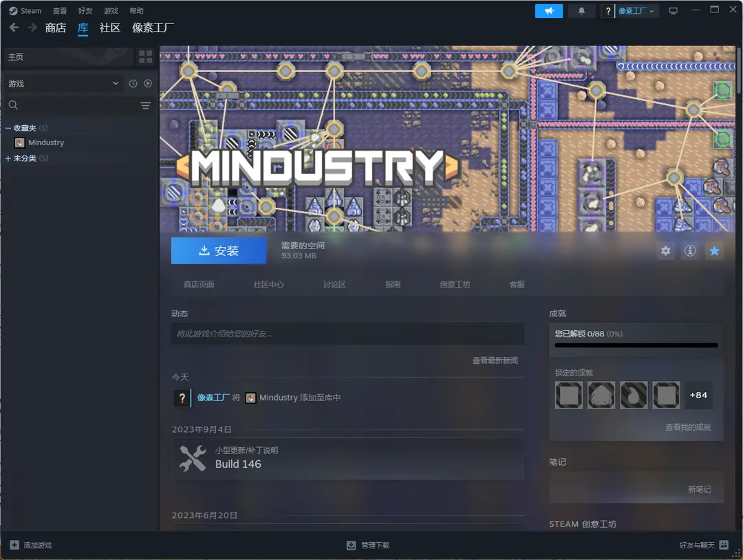Screen dimensions: 743x560
Task: Click the third locked achievement icon
Action: click(x=634, y=395)
